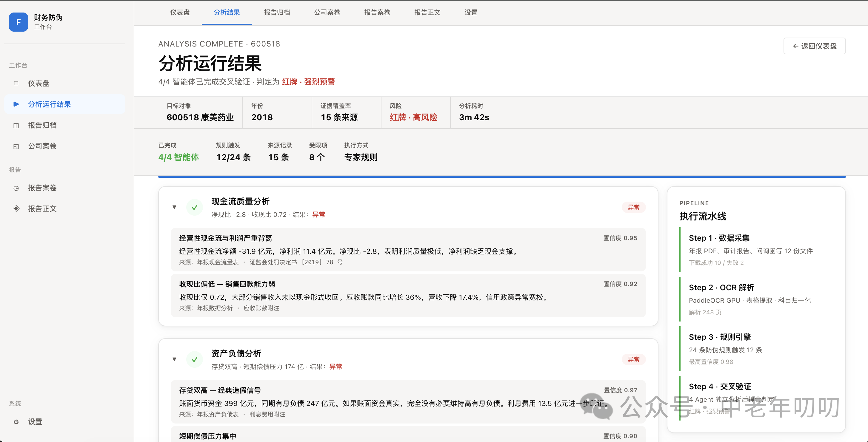
Task: Click Step 1 · 数据采集 in pipeline
Action: pos(756,250)
